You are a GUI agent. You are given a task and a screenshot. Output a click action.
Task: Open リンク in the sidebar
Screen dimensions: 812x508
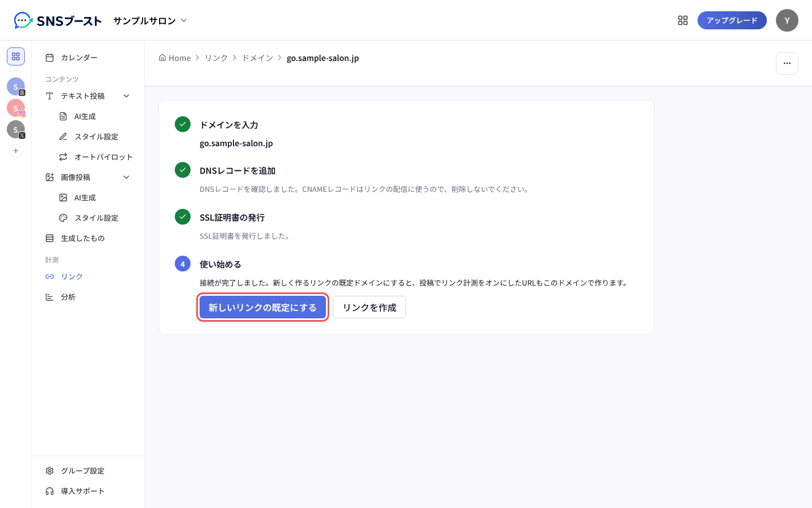(x=88, y=277)
